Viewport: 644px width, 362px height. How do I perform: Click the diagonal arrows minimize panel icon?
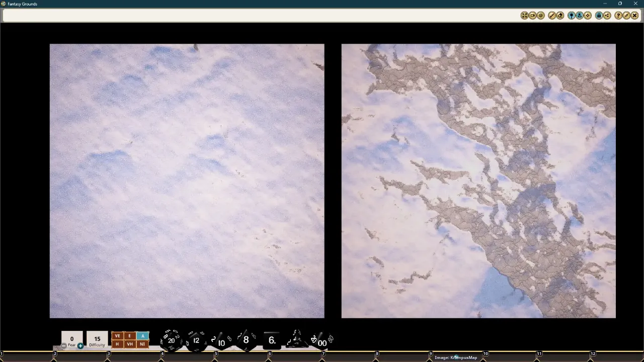point(626,16)
